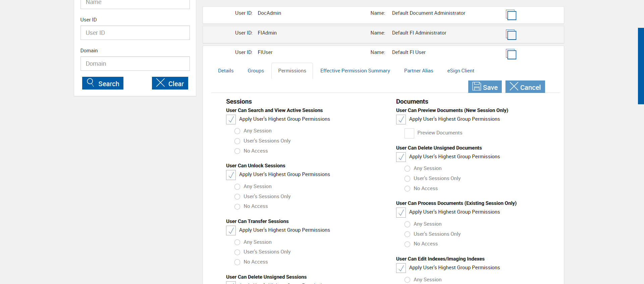Image resolution: width=644 pixels, height=284 pixels.
Task: Click the X Clear button
Action: click(x=170, y=83)
